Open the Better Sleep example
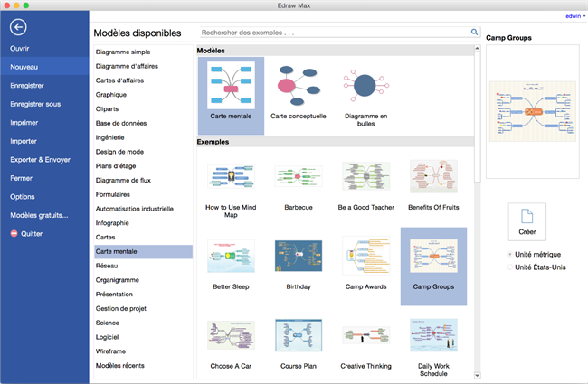 [231, 256]
